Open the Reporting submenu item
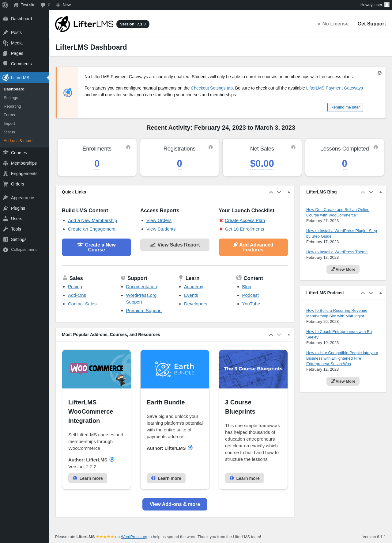The width and height of the screenshot is (392, 543). (12, 106)
